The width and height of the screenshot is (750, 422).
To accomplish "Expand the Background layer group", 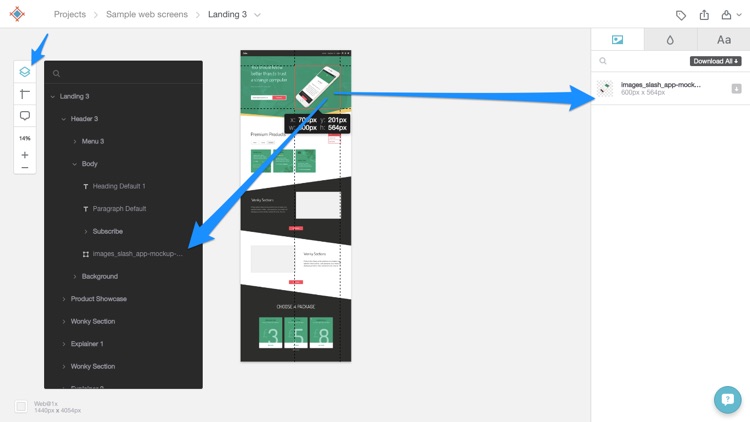I will click(75, 277).
